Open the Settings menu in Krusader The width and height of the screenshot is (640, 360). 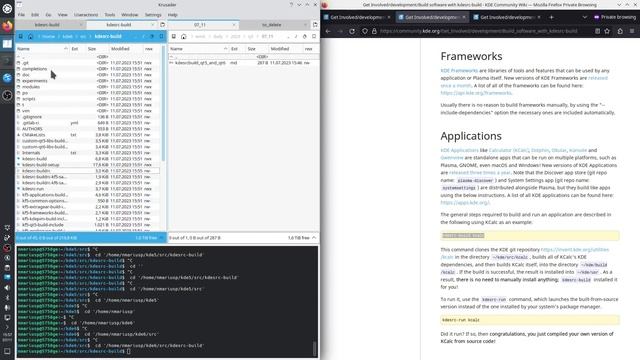153,15
